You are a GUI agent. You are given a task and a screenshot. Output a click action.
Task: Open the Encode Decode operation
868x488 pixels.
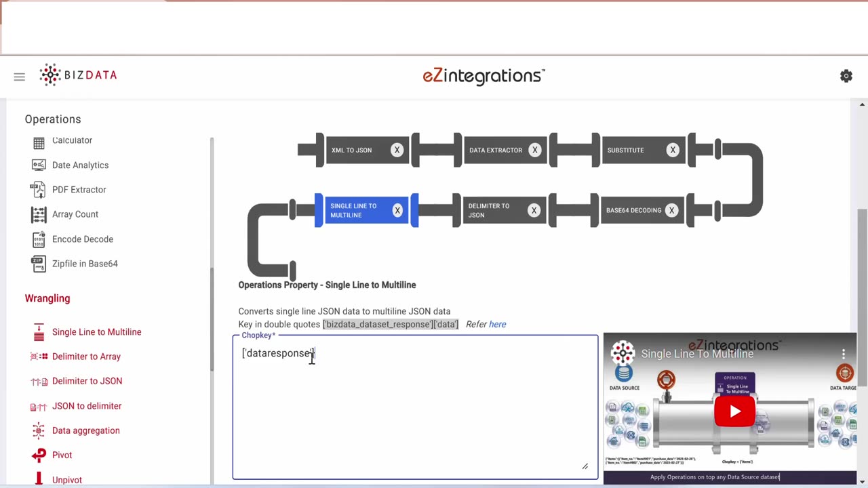(x=83, y=239)
